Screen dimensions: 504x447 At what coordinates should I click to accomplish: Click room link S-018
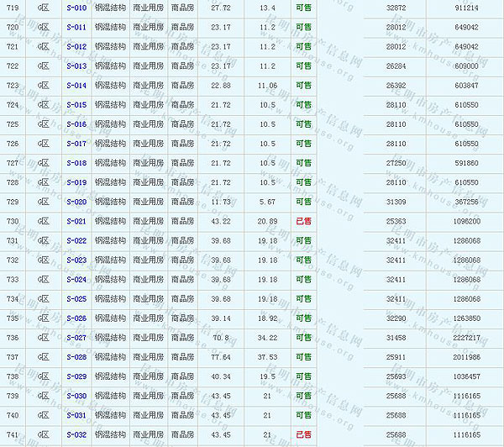click(76, 163)
